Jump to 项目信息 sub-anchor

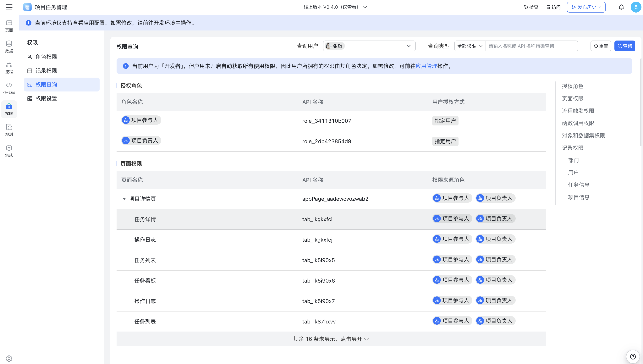(579, 197)
